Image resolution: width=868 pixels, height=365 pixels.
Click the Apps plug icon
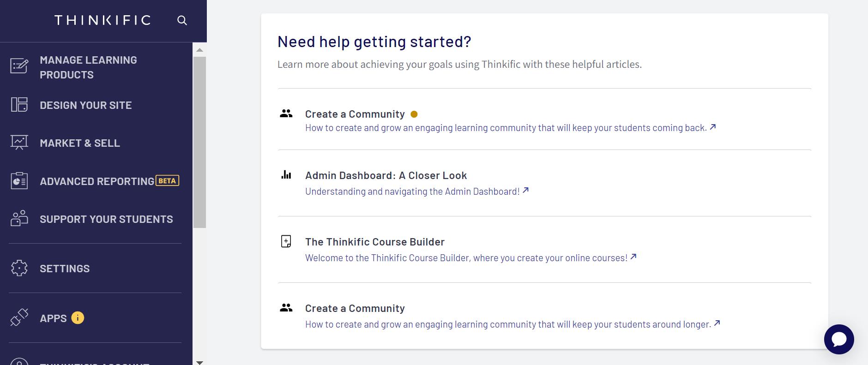(x=19, y=317)
